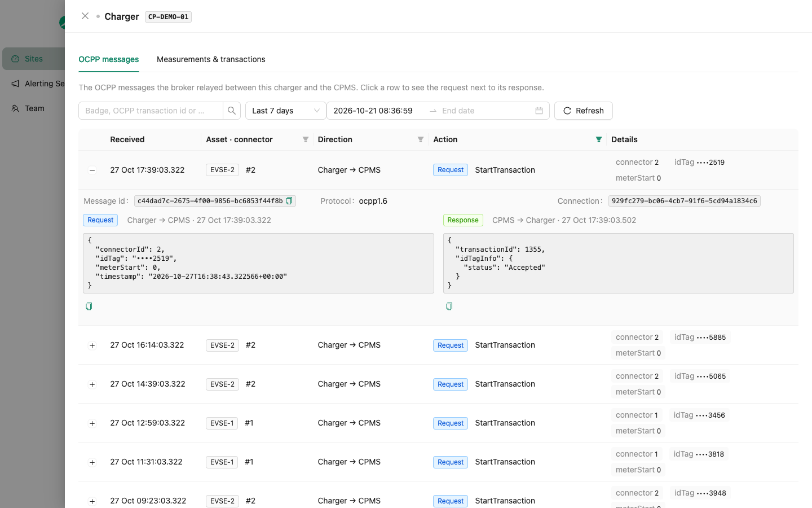Switch to Measurements & transactions tab
The image size is (812, 508).
(x=211, y=59)
